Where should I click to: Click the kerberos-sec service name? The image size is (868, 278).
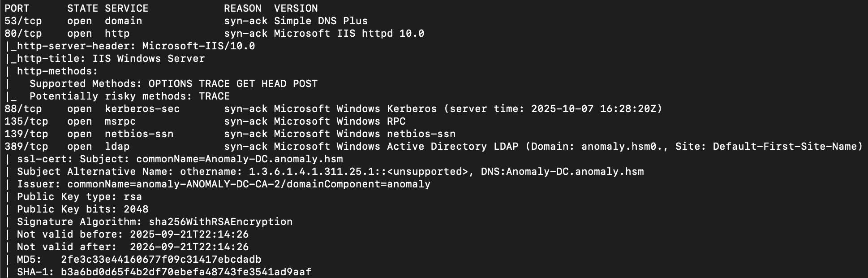(x=142, y=109)
